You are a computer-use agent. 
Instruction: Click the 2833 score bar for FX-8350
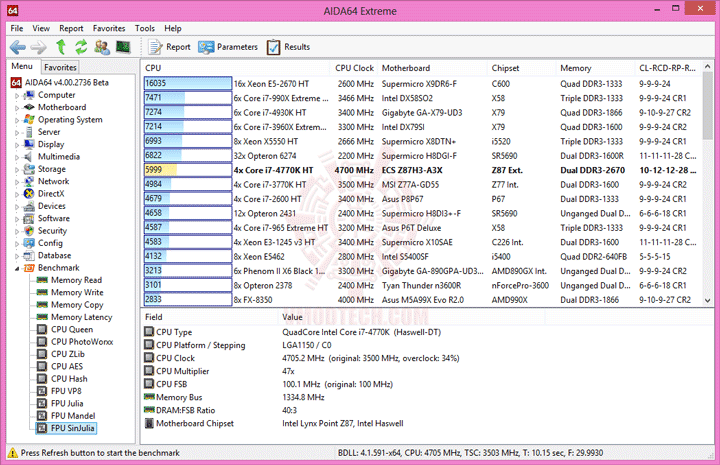[188, 299]
